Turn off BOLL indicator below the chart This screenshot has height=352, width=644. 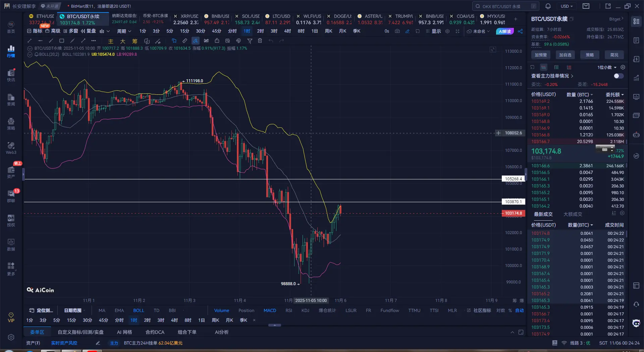(139, 310)
